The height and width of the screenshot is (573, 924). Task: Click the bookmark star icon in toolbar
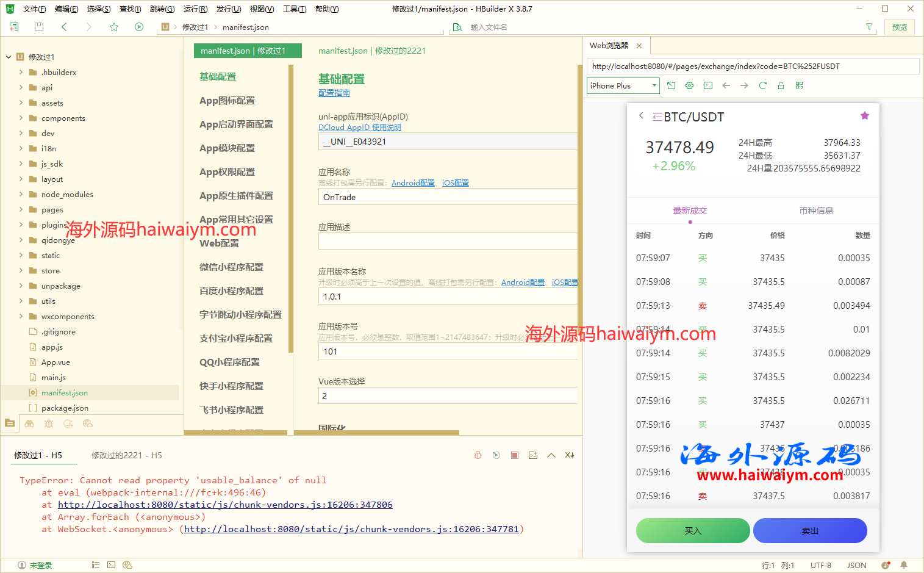click(x=114, y=27)
